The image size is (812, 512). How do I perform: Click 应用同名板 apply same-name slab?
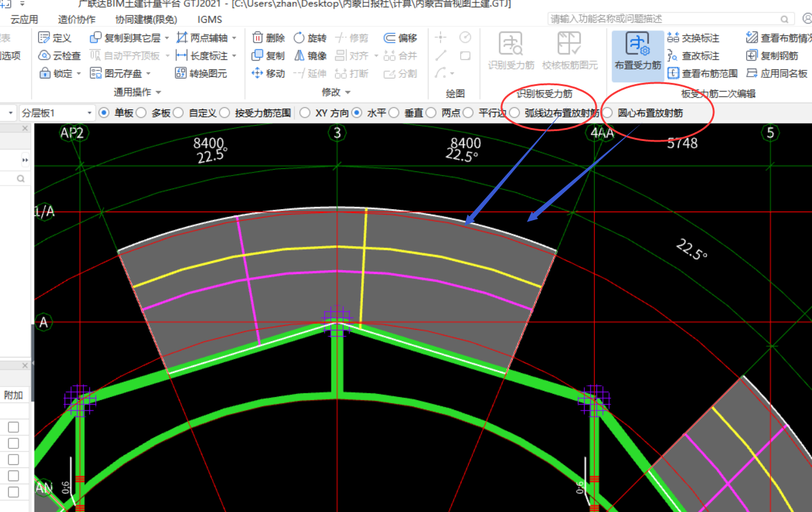[x=777, y=74]
